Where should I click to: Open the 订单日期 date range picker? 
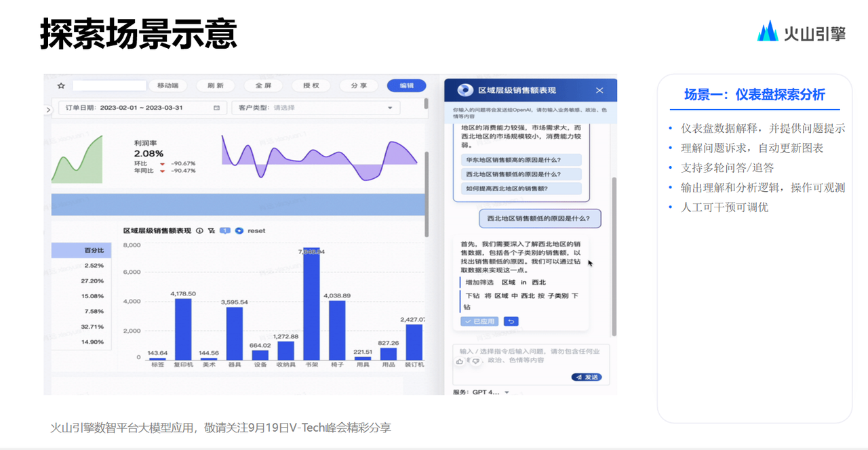[142, 108]
